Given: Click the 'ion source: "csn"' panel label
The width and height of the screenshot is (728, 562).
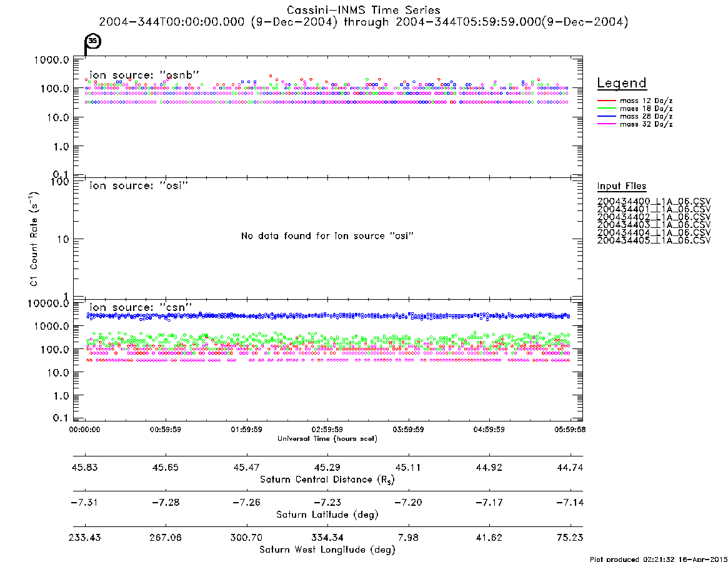Looking at the screenshot, I should tap(140, 307).
